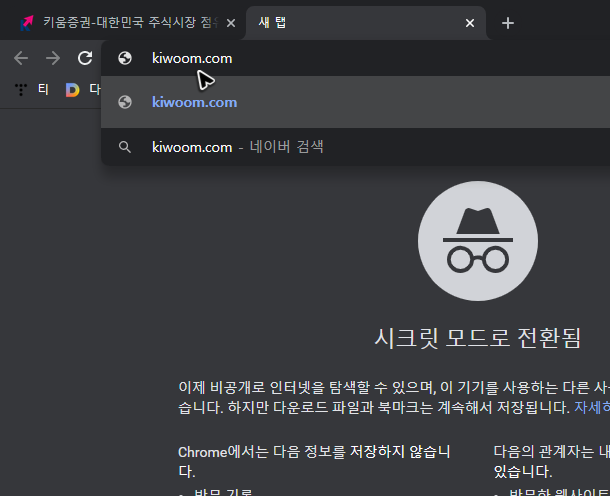Click text starting with Chrome에서는 다음 정보를

[x=314, y=462]
